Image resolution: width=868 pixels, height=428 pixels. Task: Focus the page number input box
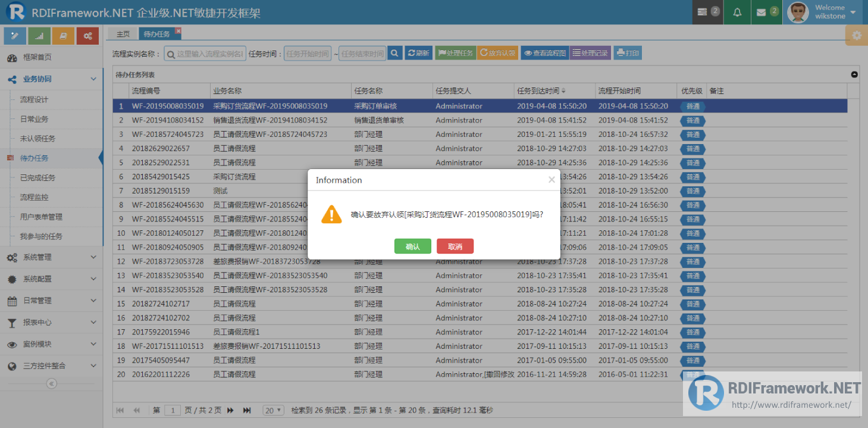tap(173, 410)
